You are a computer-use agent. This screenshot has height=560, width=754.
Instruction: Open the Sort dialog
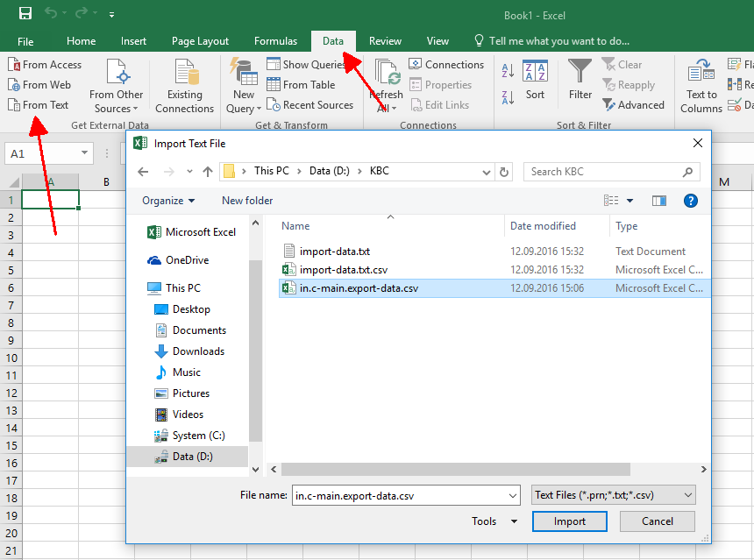click(535, 80)
